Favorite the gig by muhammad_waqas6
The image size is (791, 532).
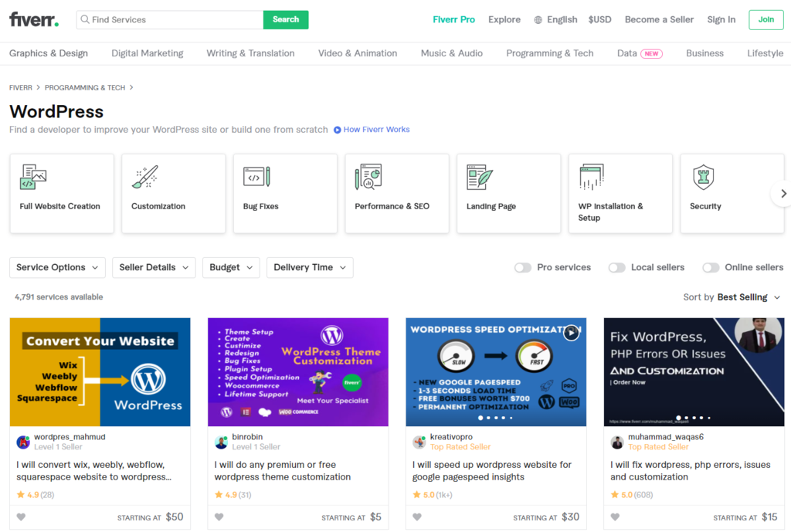click(615, 517)
